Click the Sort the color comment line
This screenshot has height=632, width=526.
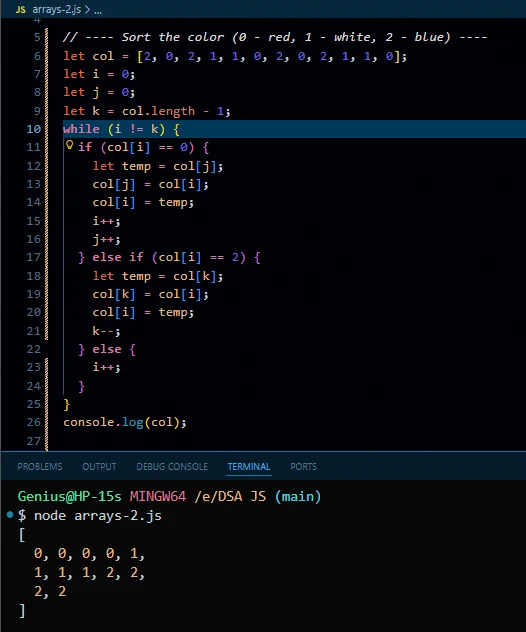click(275, 37)
